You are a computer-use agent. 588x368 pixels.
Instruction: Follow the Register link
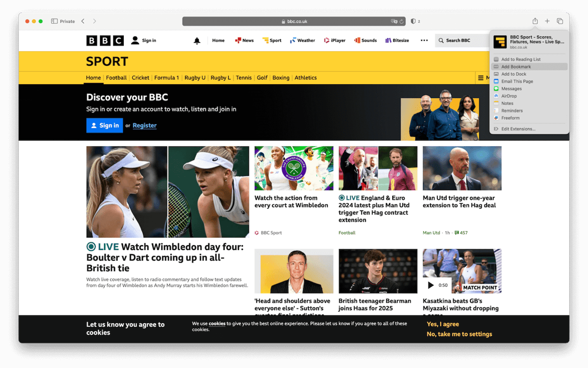pos(145,126)
